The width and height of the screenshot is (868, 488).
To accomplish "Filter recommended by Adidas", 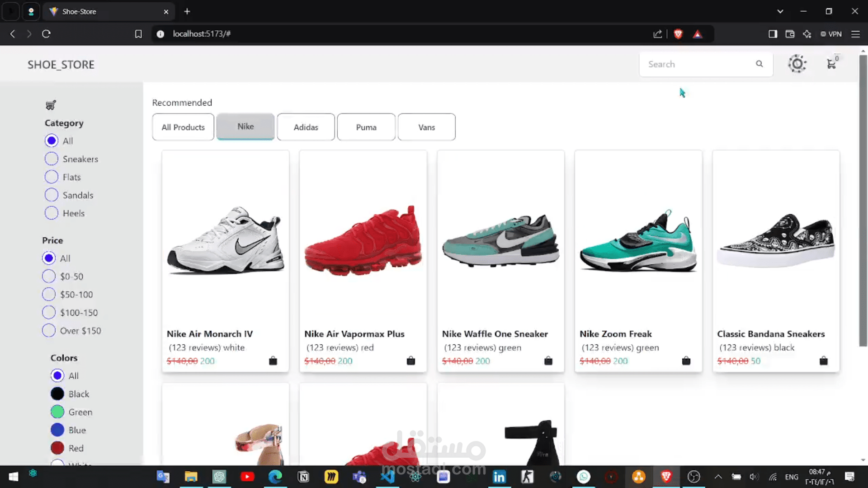I will pos(306,127).
